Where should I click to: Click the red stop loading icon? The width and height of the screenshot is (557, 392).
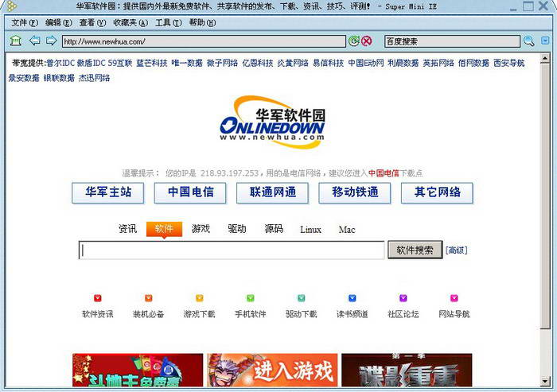(366, 41)
